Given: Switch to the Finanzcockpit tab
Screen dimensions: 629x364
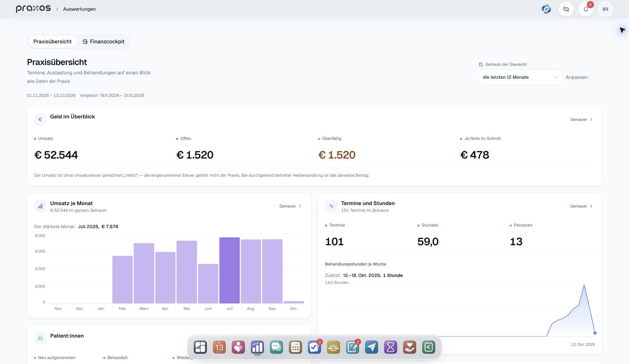Looking at the screenshot, I should click(104, 42).
